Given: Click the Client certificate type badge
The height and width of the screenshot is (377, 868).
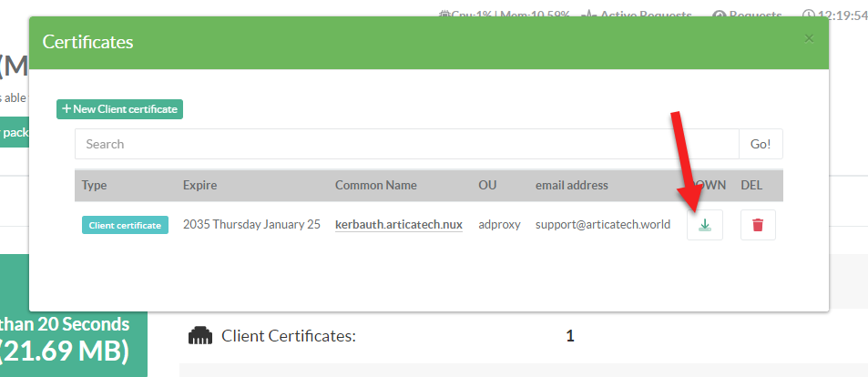Looking at the screenshot, I should tap(126, 225).
